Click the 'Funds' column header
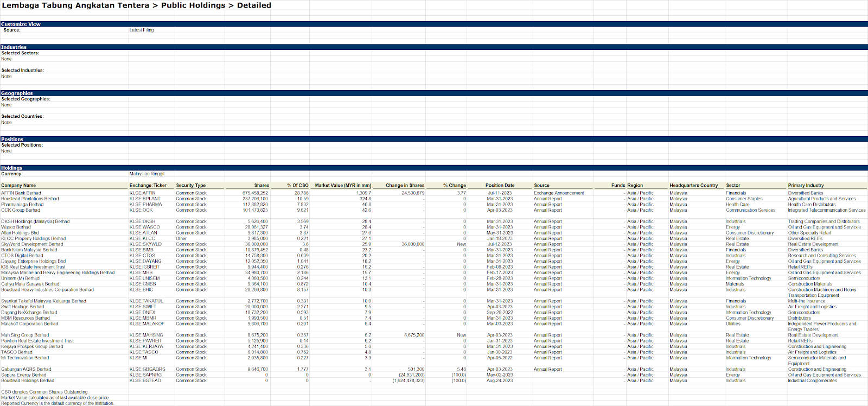868x406 pixels. [x=618, y=186]
